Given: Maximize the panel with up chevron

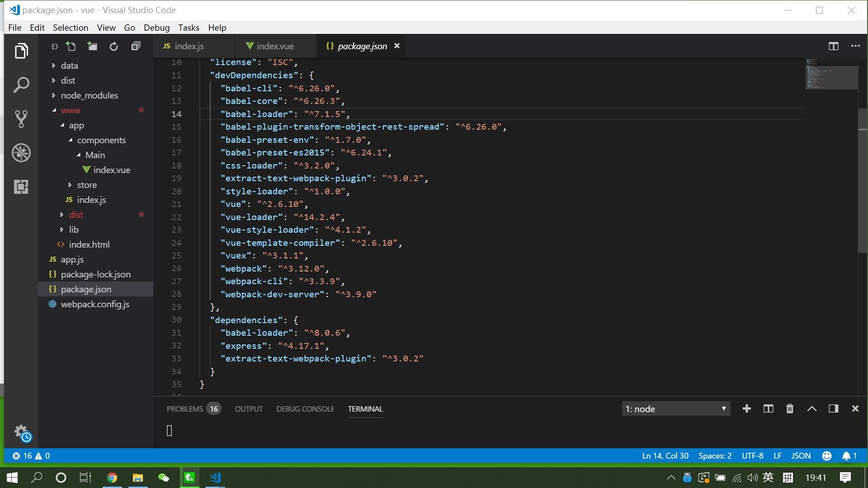Looking at the screenshot, I should (x=812, y=408).
